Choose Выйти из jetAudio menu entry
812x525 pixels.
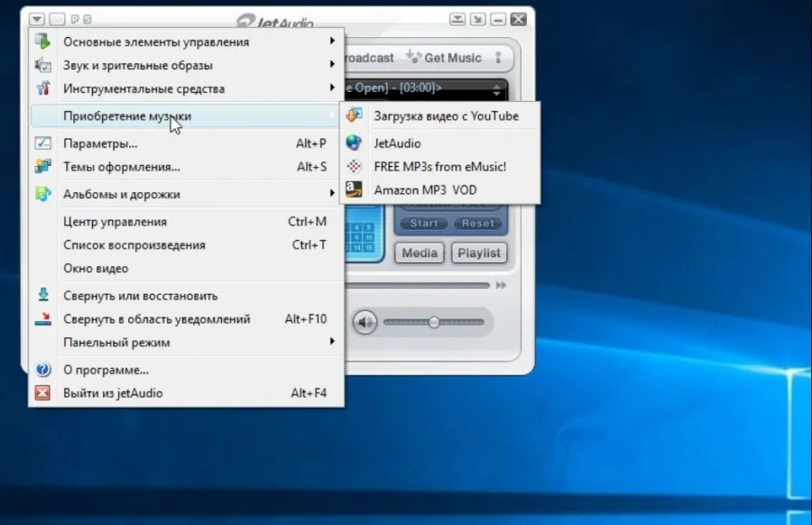coord(187,392)
